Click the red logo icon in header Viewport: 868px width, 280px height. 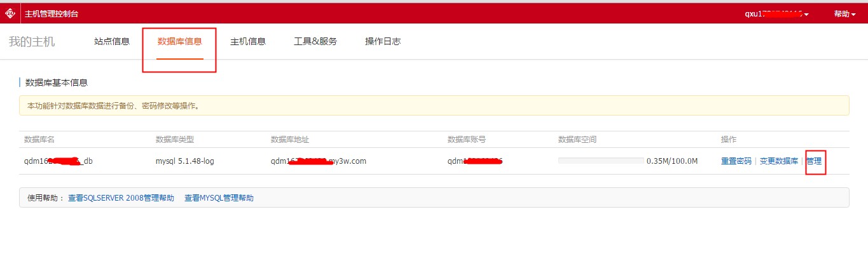pos(10,13)
